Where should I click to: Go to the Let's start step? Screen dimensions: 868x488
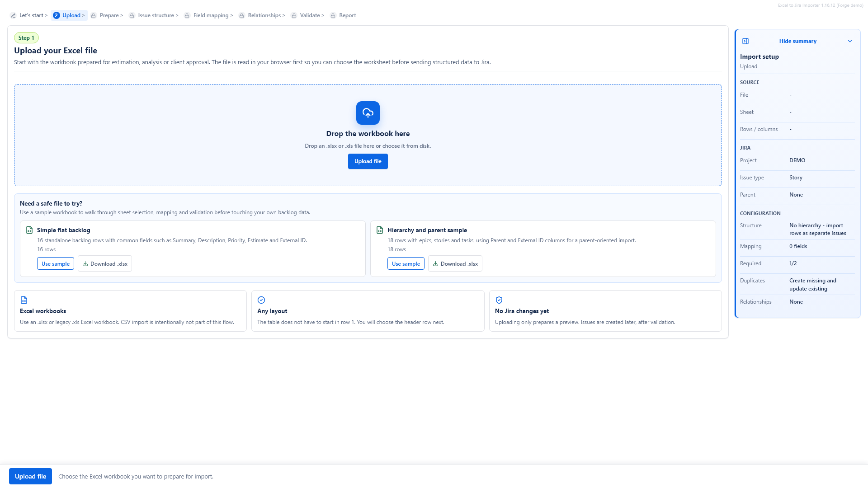pyautogui.click(x=29, y=15)
